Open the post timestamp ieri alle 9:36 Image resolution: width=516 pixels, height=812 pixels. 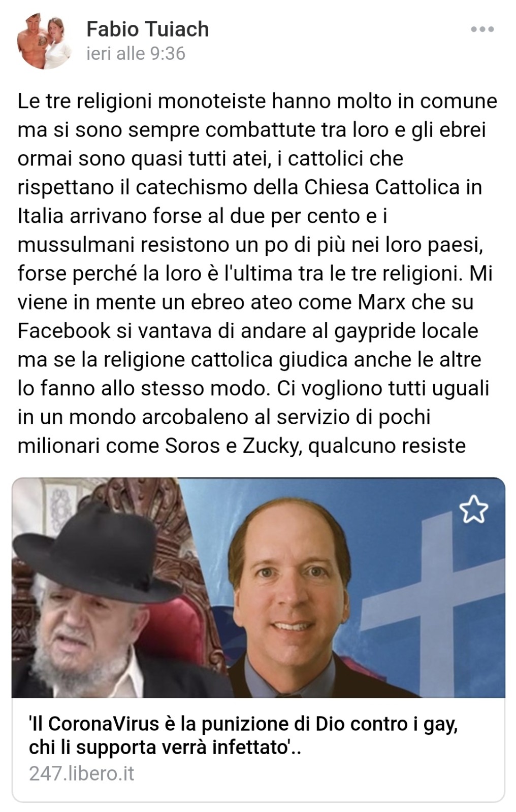coord(136,53)
